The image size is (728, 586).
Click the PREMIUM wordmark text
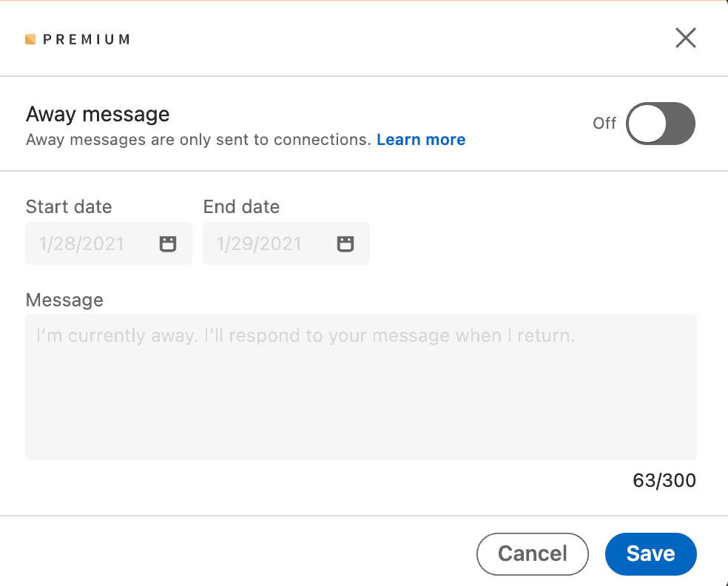[87, 39]
